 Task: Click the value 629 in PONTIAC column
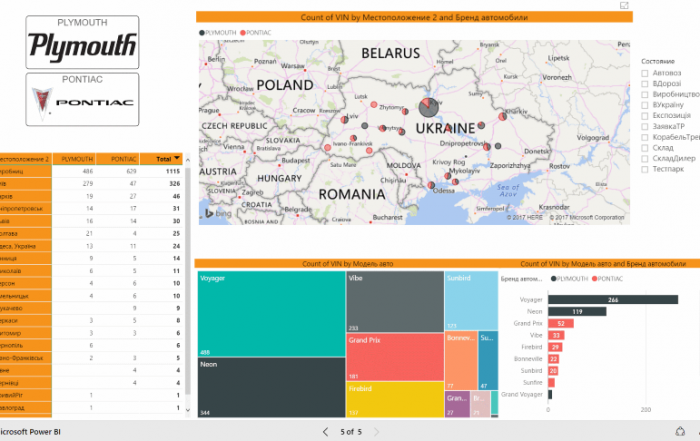coord(131,171)
